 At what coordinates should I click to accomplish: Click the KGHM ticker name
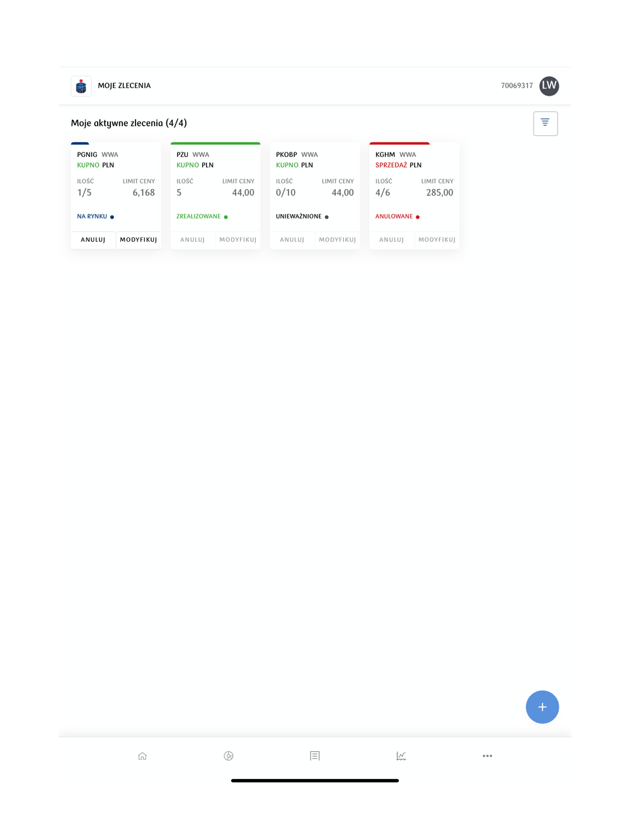click(386, 154)
